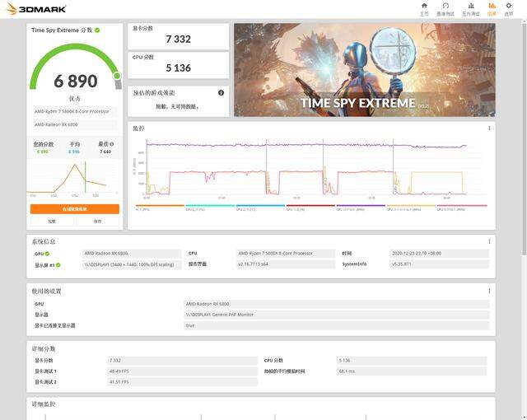Open the Home tab in top navigation
The height and width of the screenshot is (420, 527).
pyautogui.click(x=424, y=9)
